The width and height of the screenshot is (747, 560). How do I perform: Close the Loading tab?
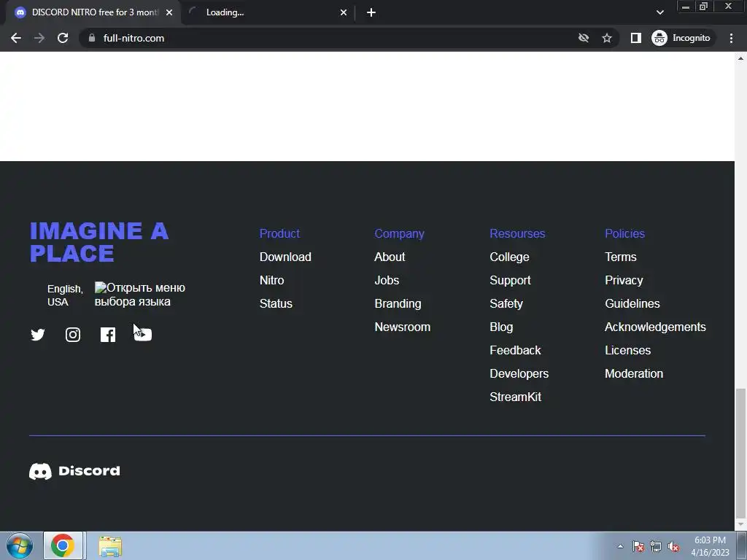(344, 12)
